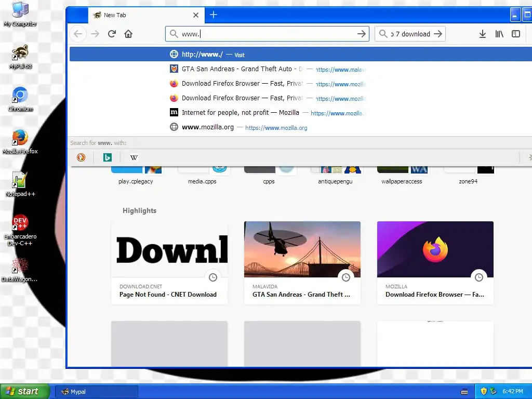This screenshot has height=399, width=532.
Task: Click the search box showing '7 download'
Action: coord(410,34)
